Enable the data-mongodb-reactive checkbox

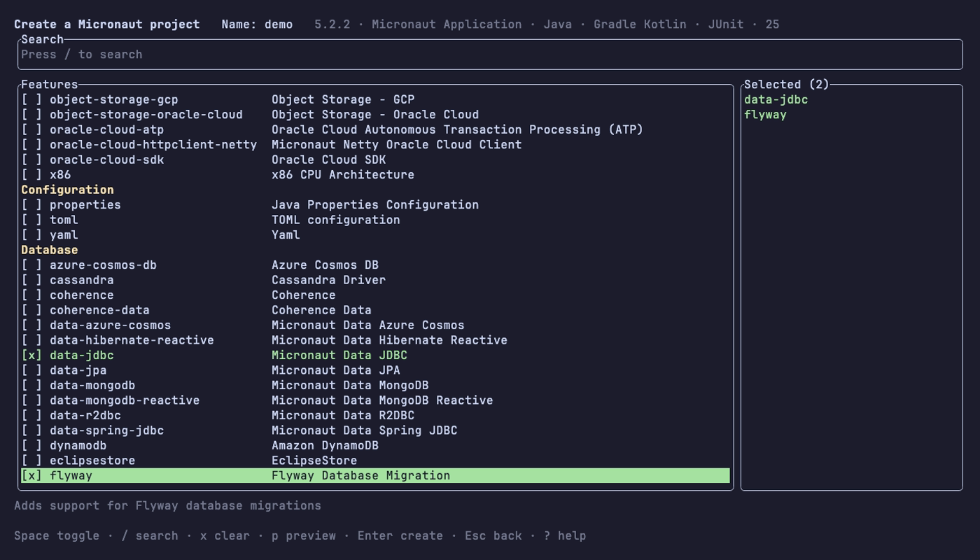tap(31, 400)
